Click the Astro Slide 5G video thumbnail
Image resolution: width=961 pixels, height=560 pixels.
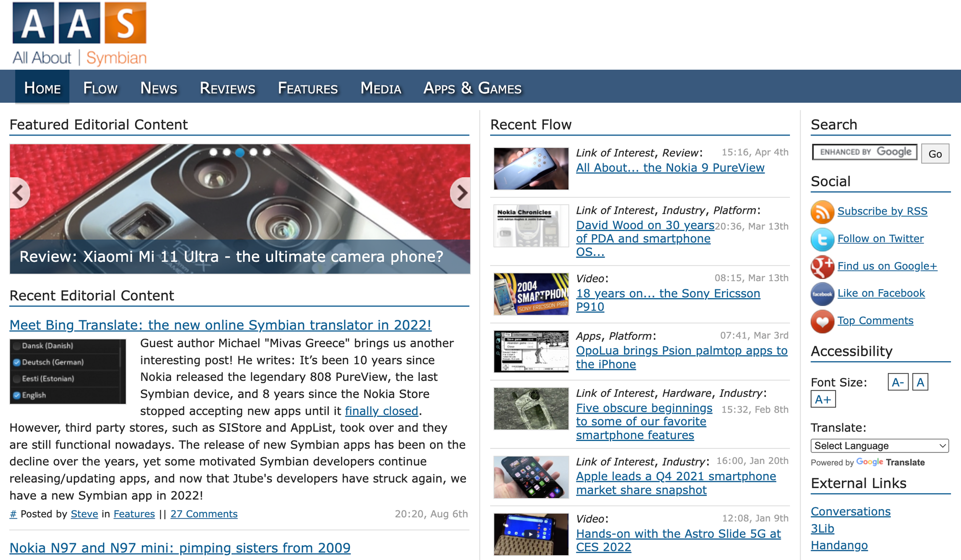click(531, 534)
